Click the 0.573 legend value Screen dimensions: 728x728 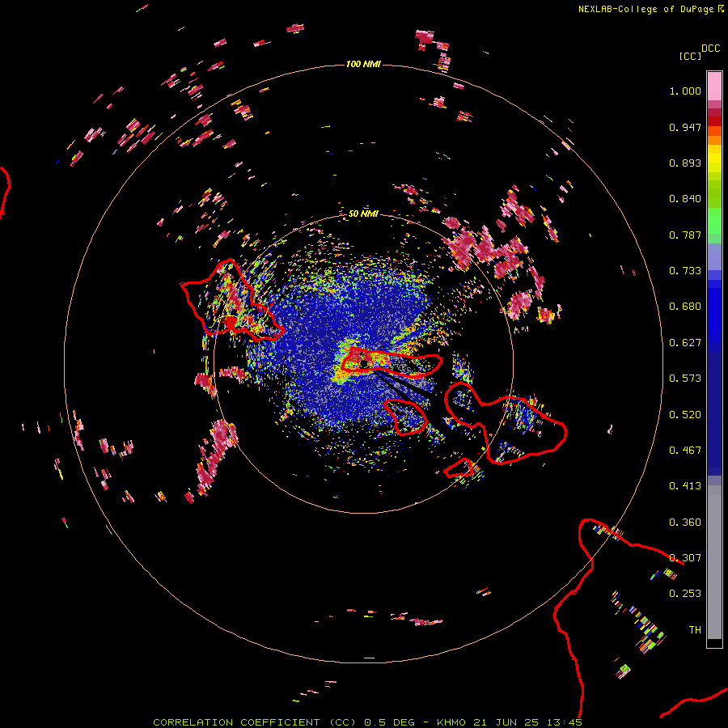tap(685, 379)
